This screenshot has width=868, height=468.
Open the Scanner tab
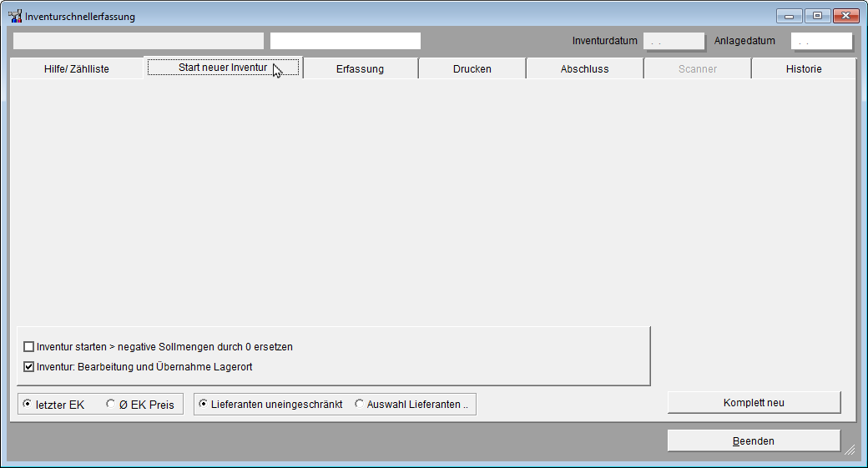[698, 69]
